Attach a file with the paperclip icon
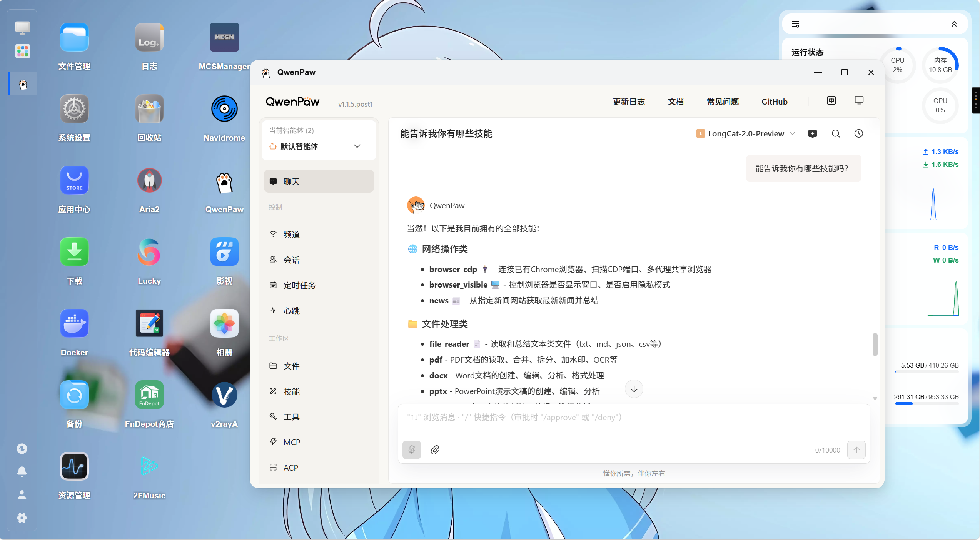The height and width of the screenshot is (541, 980). click(435, 450)
